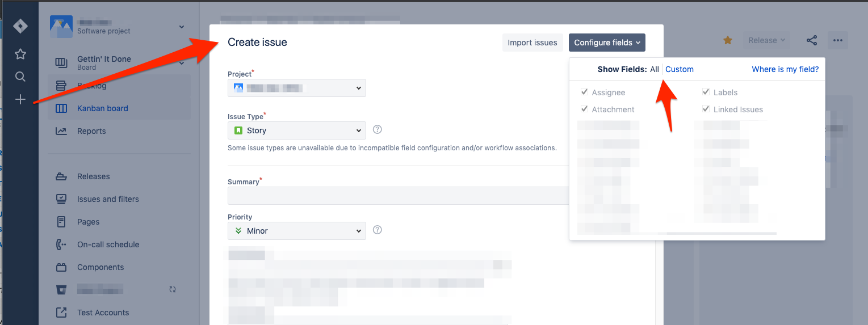Click the Pages document icon

pos(61,222)
